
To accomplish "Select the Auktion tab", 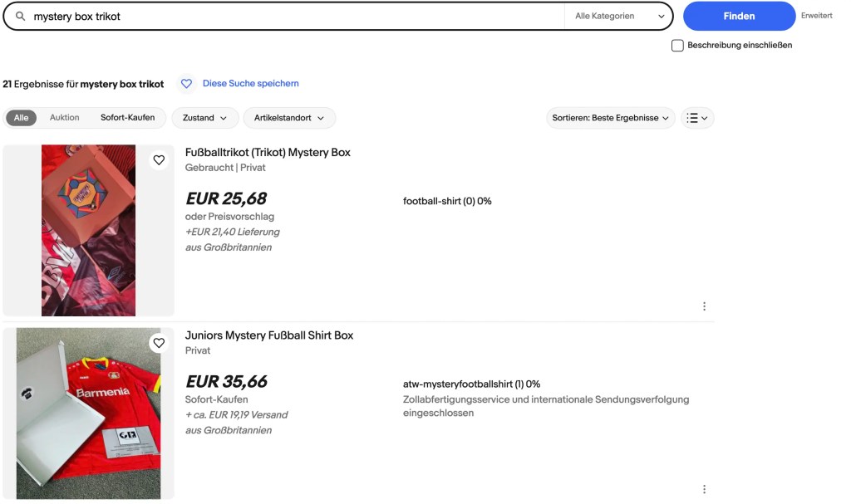I will pos(65,118).
